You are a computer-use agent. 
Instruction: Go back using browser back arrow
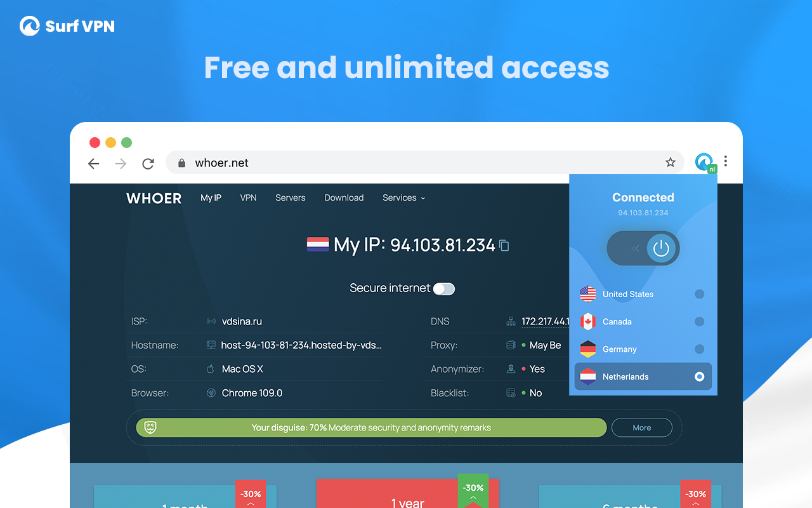pos(94,164)
